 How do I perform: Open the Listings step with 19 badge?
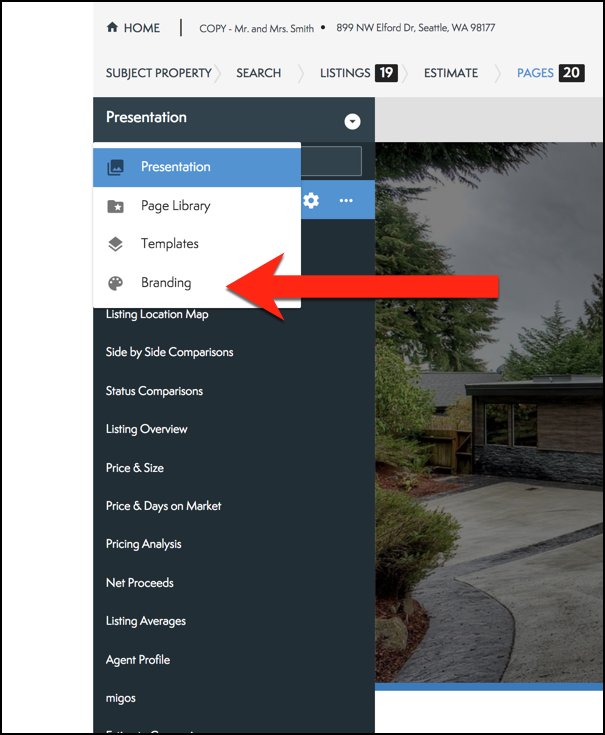(x=359, y=73)
